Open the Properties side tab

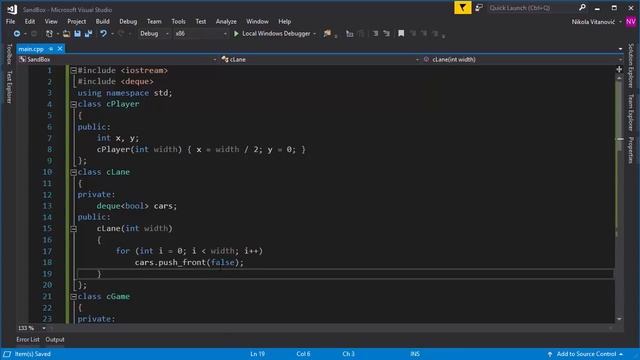(631, 150)
